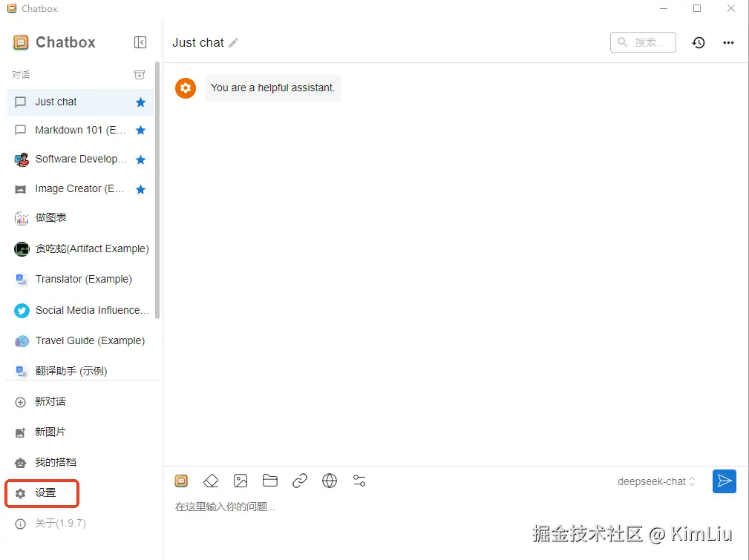Open the Image Creator conversation
The image size is (749, 560).
(x=80, y=189)
